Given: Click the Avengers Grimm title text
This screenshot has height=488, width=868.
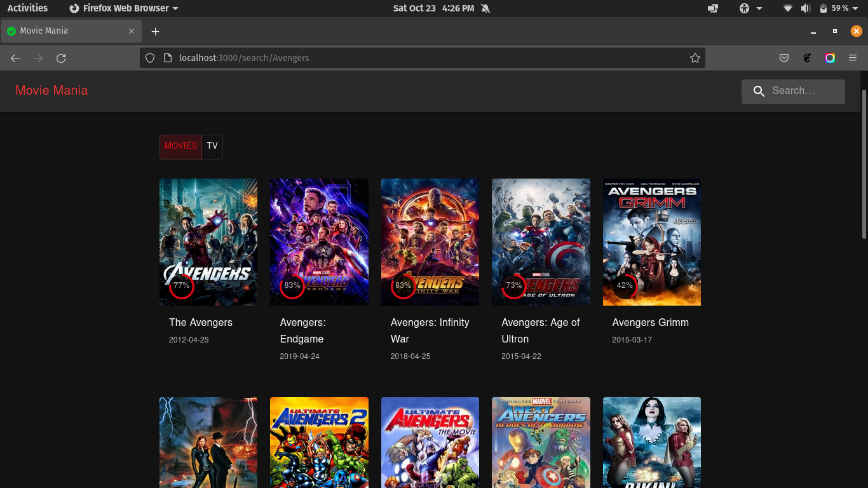Looking at the screenshot, I should 651,323.
